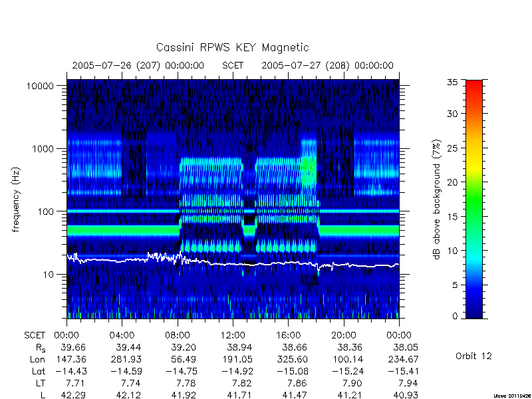Click the colorbar value 35
This screenshot has width=532, height=399.
[452, 82]
